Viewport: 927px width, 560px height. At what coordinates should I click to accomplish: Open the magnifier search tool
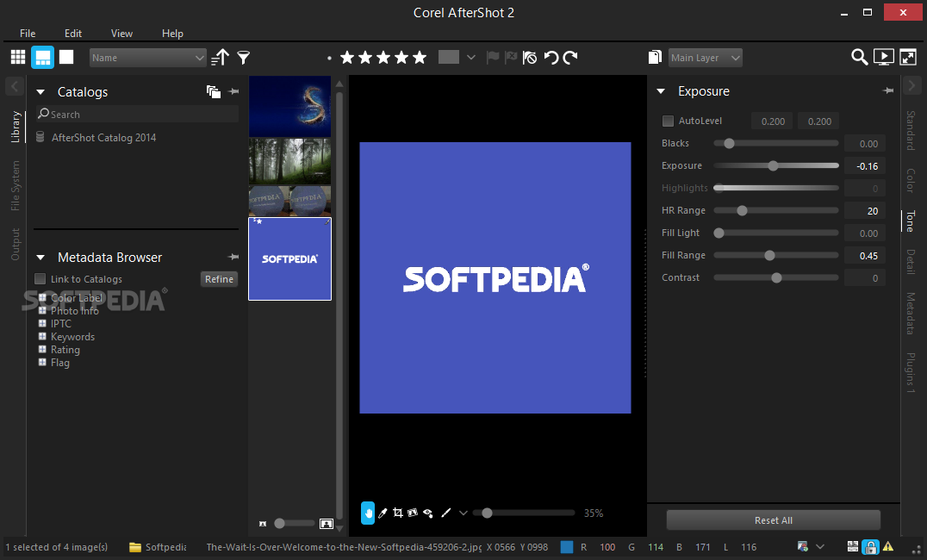point(859,57)
